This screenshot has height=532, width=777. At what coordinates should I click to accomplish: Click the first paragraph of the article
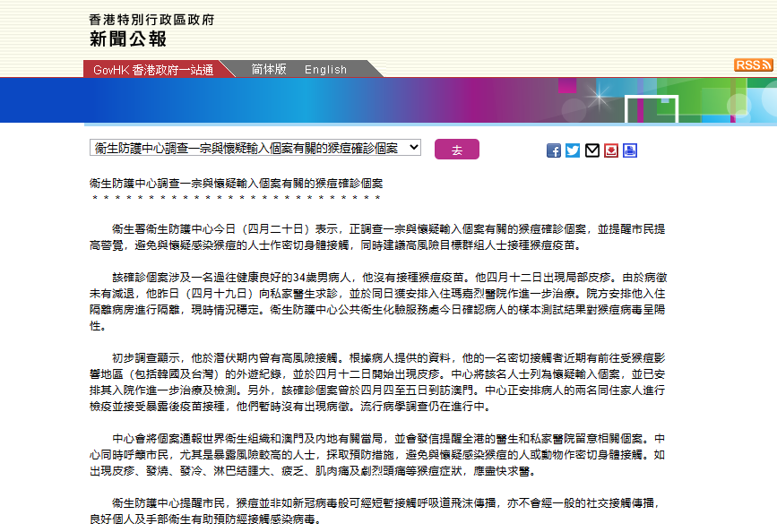tap(376, 236)
